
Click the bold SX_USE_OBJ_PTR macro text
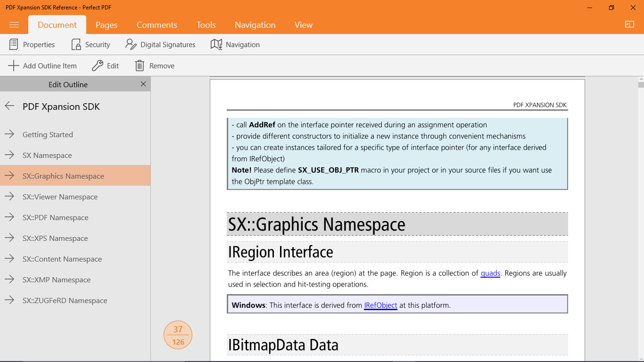(x=328, y=170)
